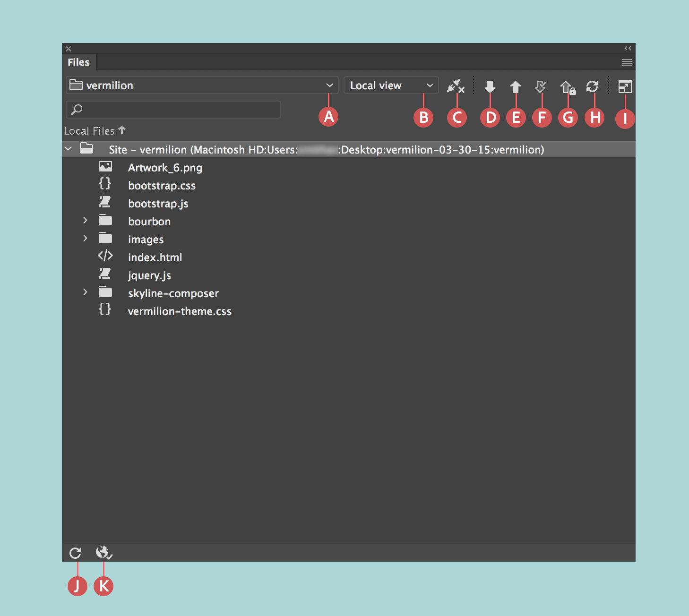Collapse the Site vermilion root node
689x616 pixels.
pos(68,148)
